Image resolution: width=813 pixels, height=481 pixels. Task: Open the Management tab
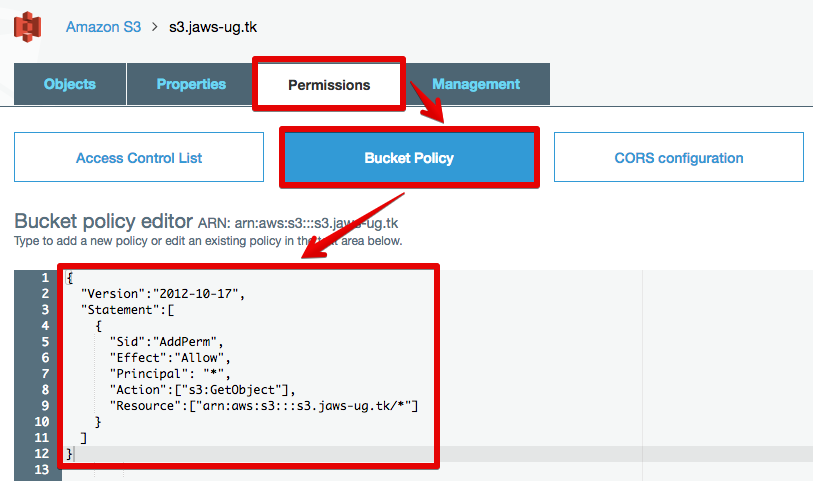coord(476,84)
